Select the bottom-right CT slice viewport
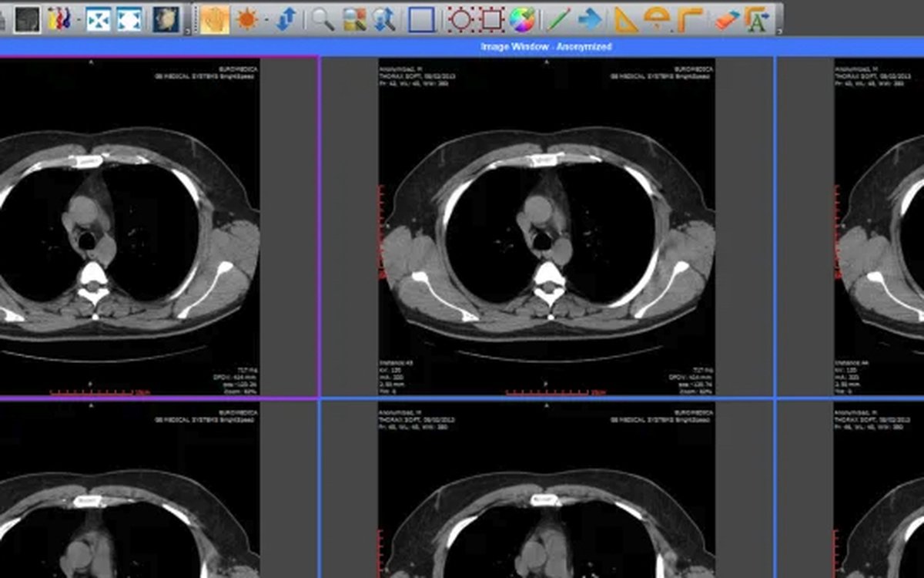The width and height of the screenshot is (924, 578). tap(850, 489)
